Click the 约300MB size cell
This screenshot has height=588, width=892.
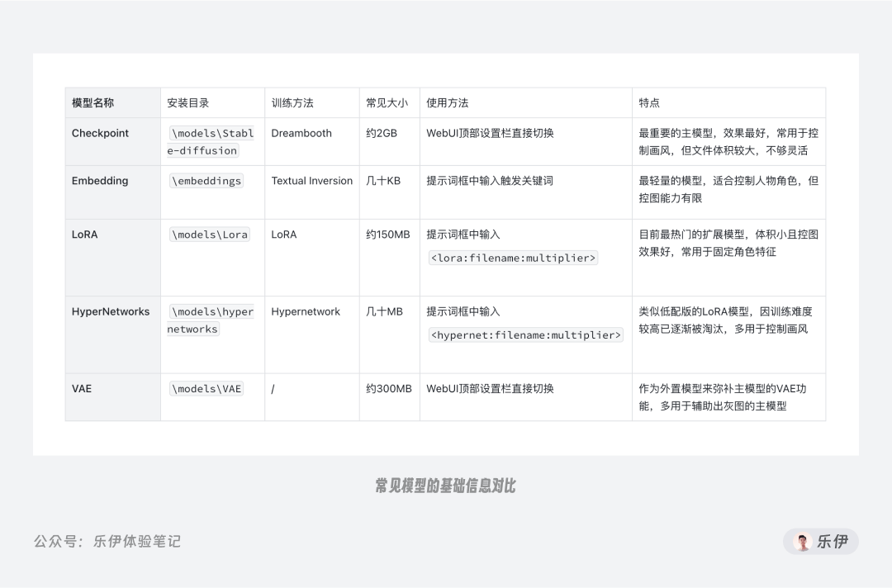click(x=390, y=397)
